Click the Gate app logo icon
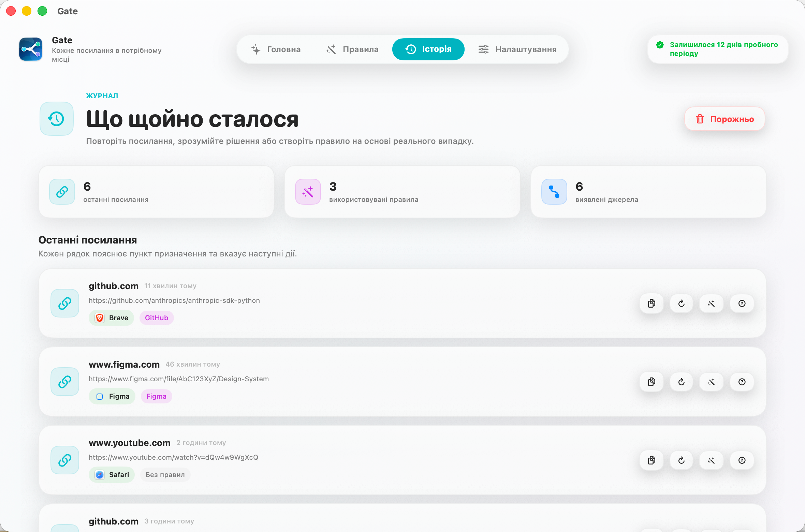Screen dimensions: 805x532 pyautogui.click(x=31, y=49)
